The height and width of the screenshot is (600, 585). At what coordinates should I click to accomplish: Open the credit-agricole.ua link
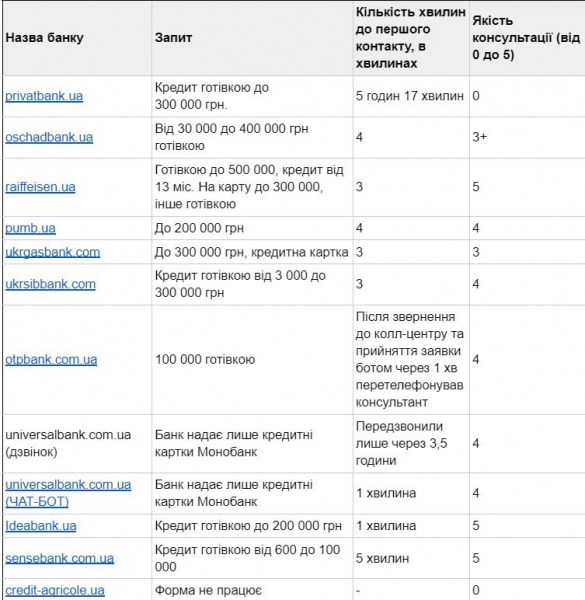(x=55, y=590)
